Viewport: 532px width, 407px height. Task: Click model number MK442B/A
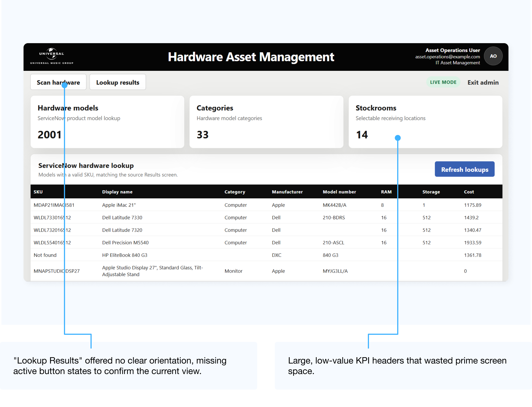click(x=334, y=205)
